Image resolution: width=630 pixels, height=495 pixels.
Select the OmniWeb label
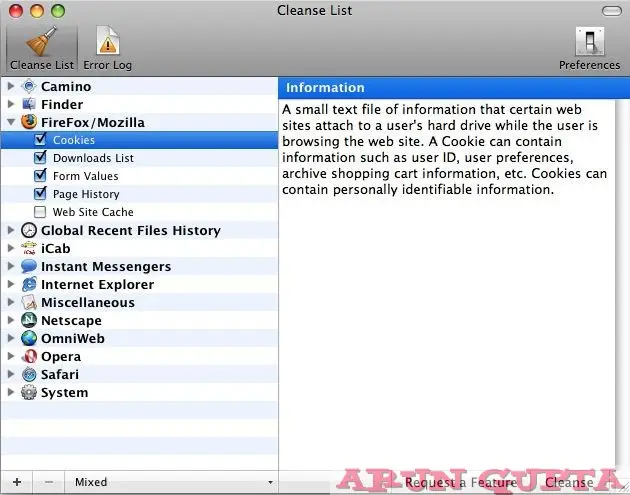(73, 339)
